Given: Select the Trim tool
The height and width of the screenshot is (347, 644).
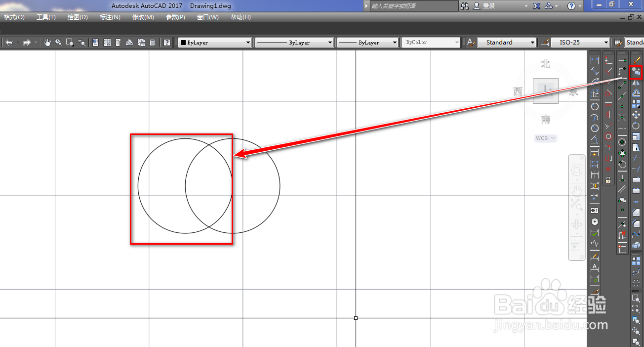Looking at the screenshot, I should tap(636, 158).
